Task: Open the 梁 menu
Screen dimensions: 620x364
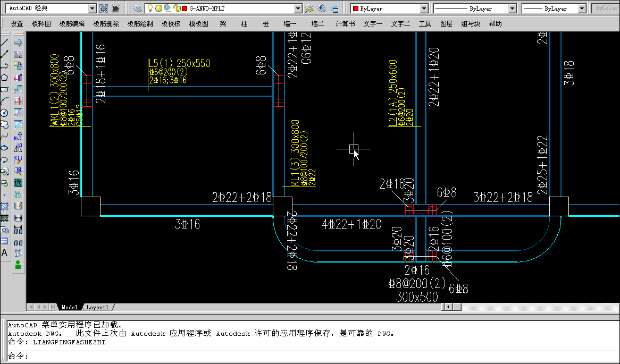Action: (223, 24)
